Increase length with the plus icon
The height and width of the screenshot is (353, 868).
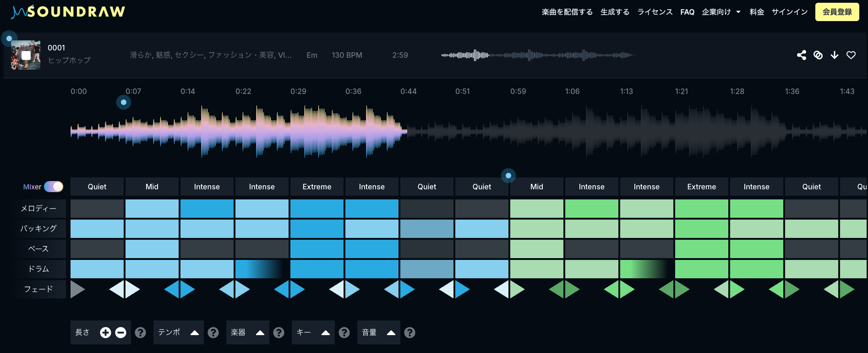tap(105, 333)
